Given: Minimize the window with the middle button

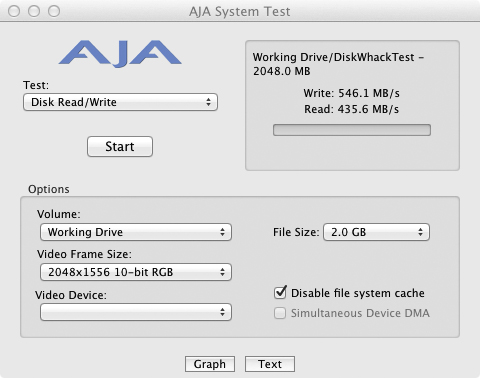Looking at the screenshot, I should [34, 11].
